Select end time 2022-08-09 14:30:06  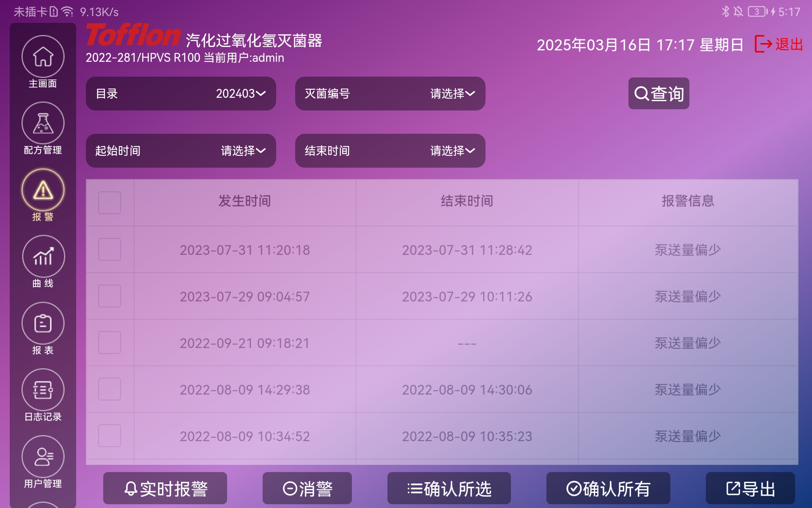467,389
